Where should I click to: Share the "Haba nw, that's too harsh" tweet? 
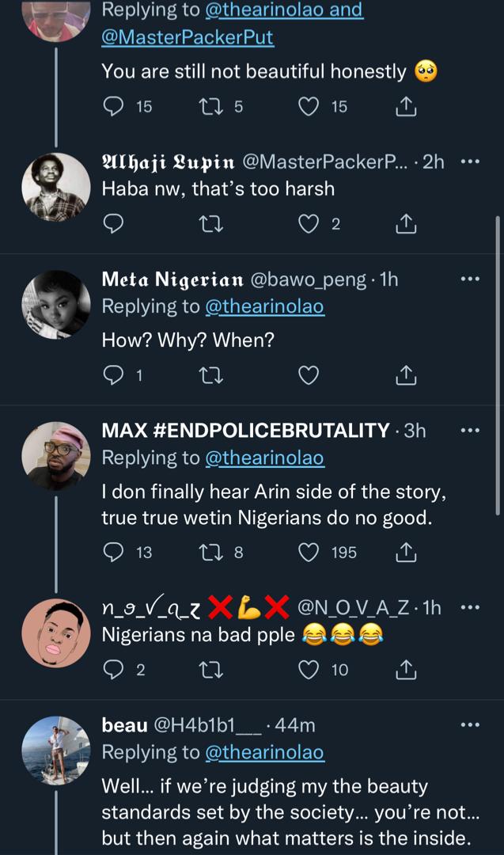405,225
